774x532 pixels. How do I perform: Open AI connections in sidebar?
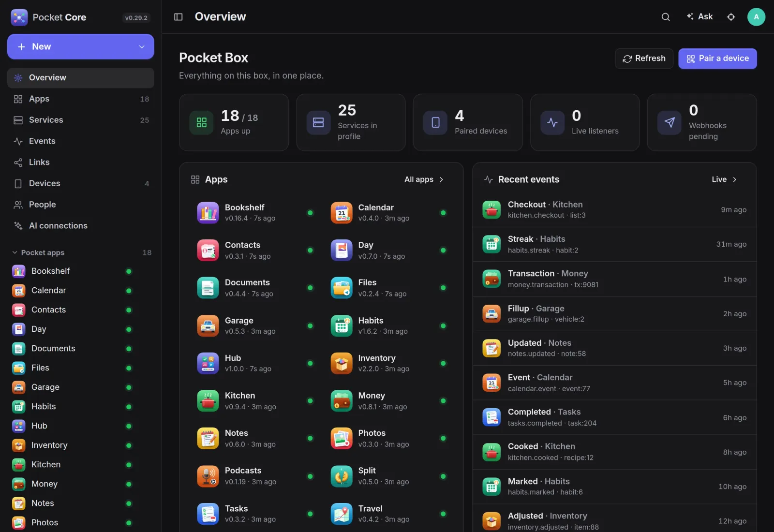click(x=81, y=226)
